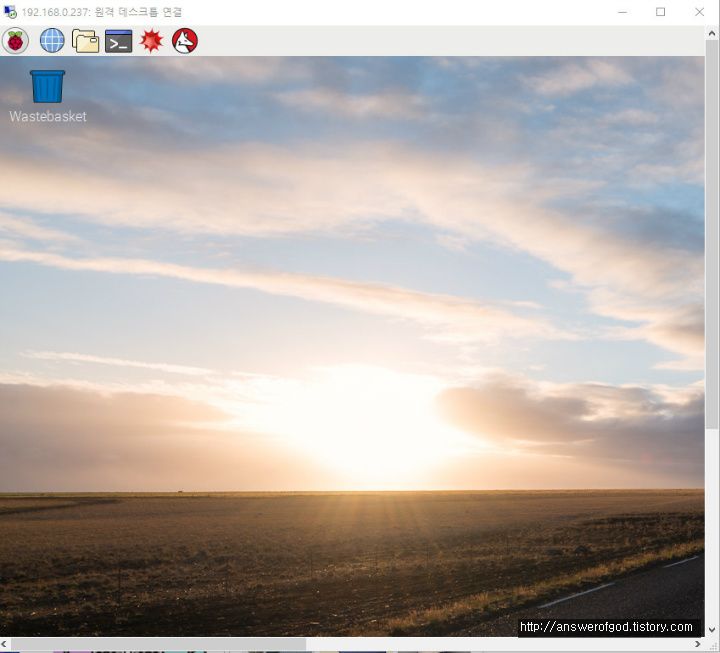The height and width of the screenshot is (653, 720).
Task: Minimize the remote desktop window
Action: 623,12
